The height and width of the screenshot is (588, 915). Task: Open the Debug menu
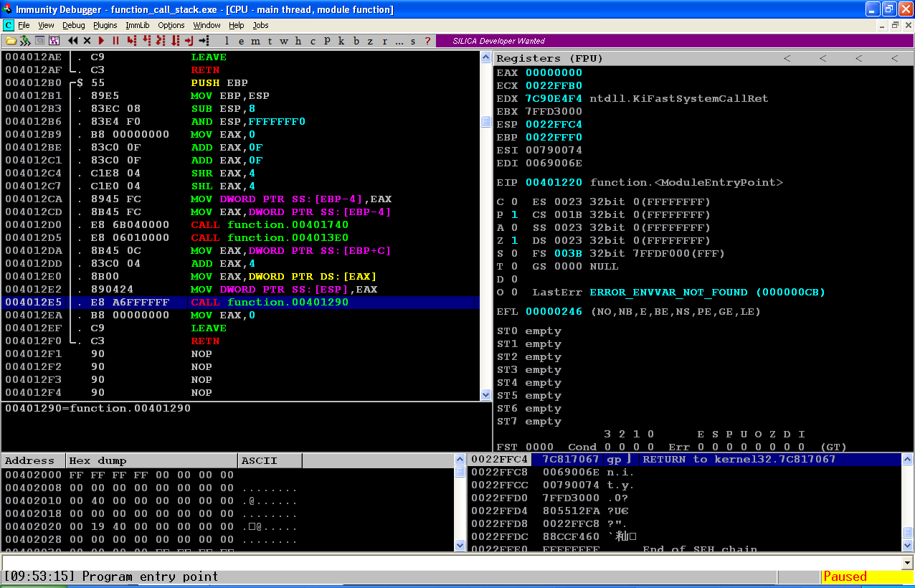click(73, 25)
